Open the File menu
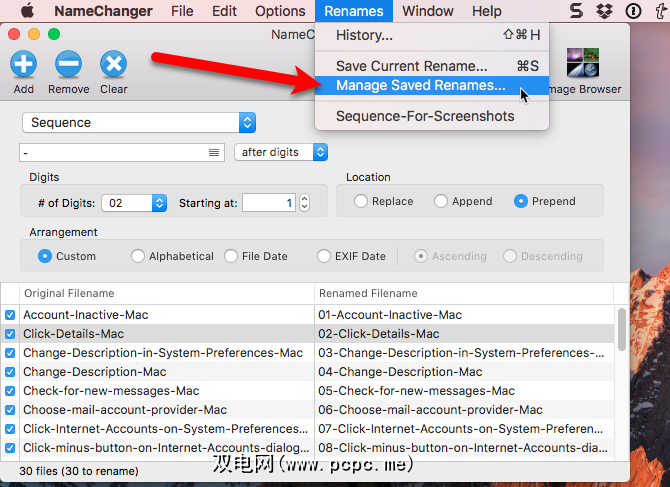This screenshot has height=487, width=670. point(182,11)
